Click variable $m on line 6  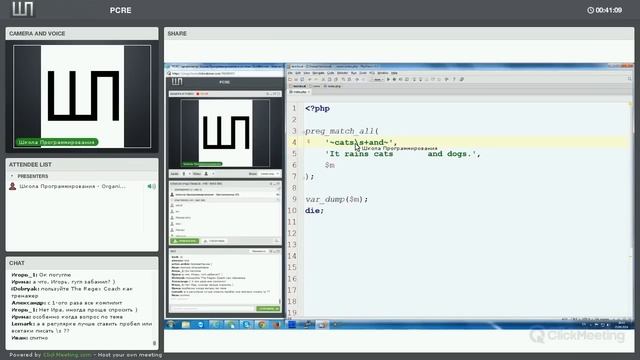click(330, 165)
